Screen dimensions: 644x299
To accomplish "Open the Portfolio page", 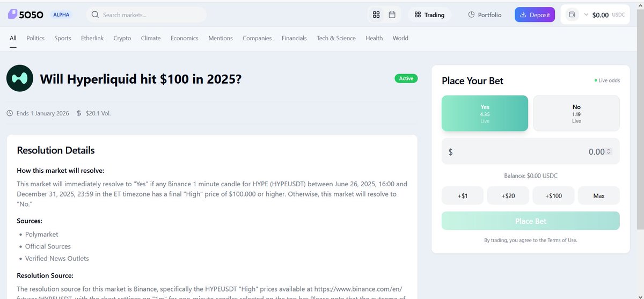I will 485,15.
